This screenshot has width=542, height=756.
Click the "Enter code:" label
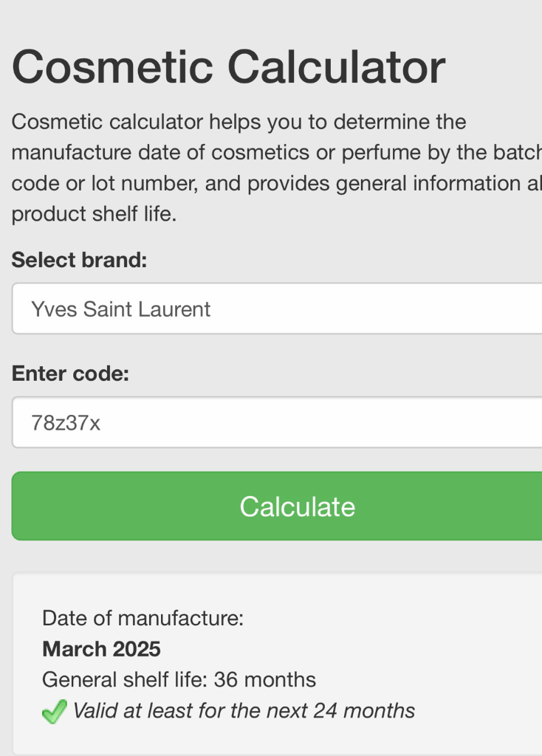pyautogui.click(x=70, y=374)
